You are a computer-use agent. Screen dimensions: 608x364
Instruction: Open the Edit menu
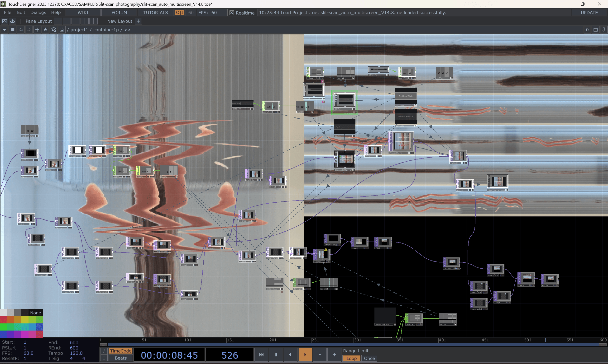click(21, 13)
